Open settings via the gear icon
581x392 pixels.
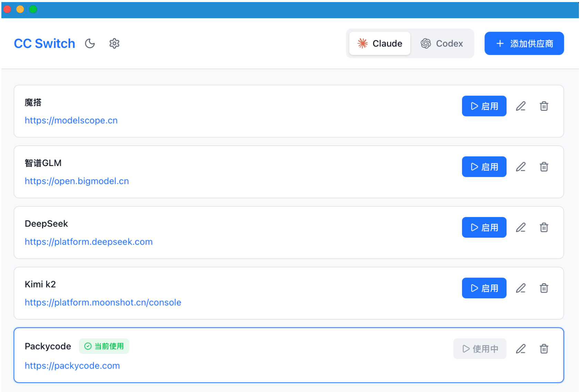pos(114,43)
